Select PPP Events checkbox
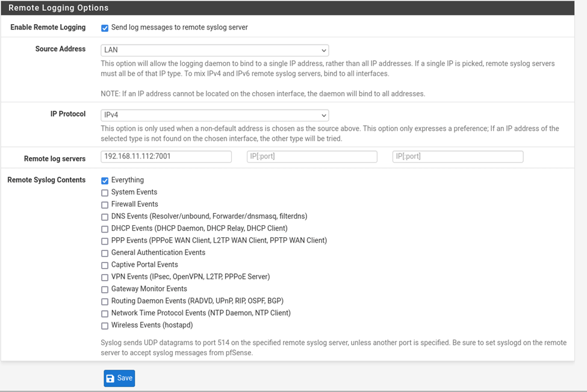The width and height of the screenshot is (587, 392). pos(105,241)
